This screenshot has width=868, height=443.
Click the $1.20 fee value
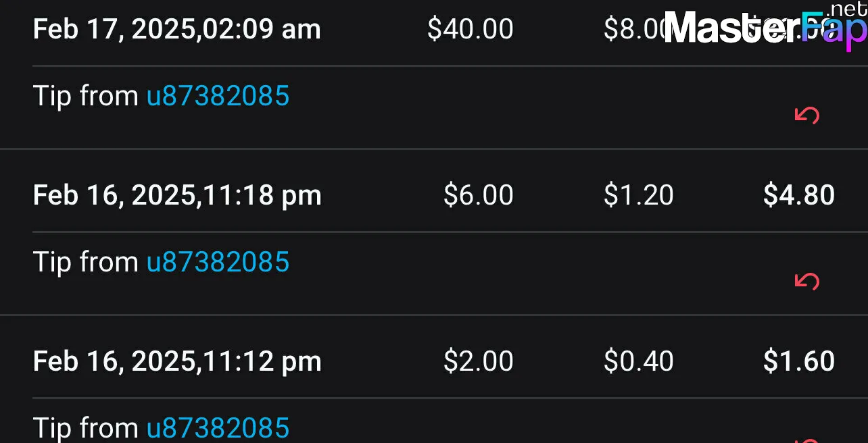(x=639, y=195)
